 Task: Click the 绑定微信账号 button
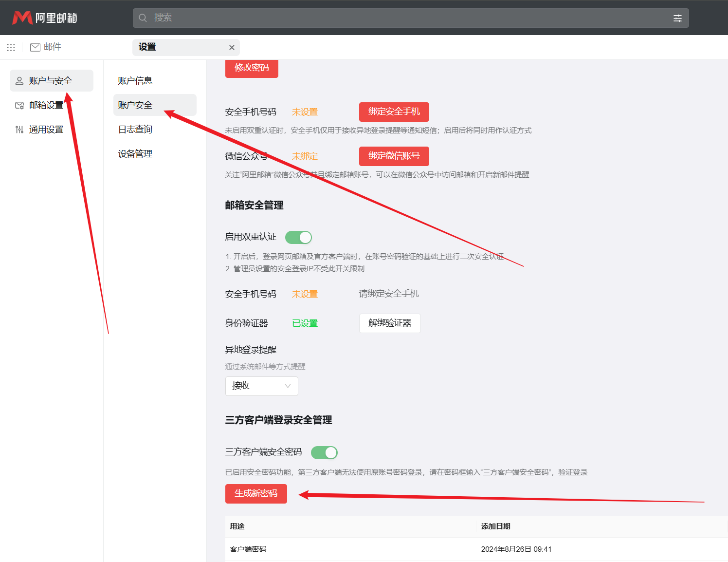(x=394, y=156)
